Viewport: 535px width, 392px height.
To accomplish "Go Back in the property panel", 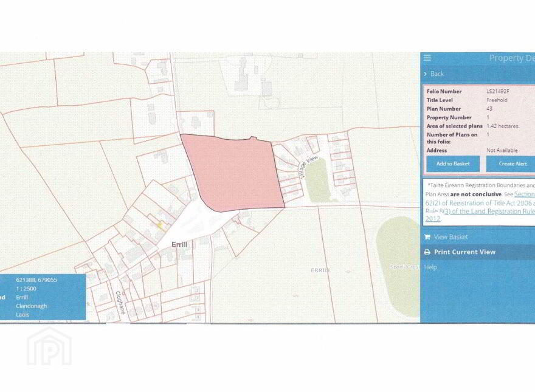I will point(437,74).
